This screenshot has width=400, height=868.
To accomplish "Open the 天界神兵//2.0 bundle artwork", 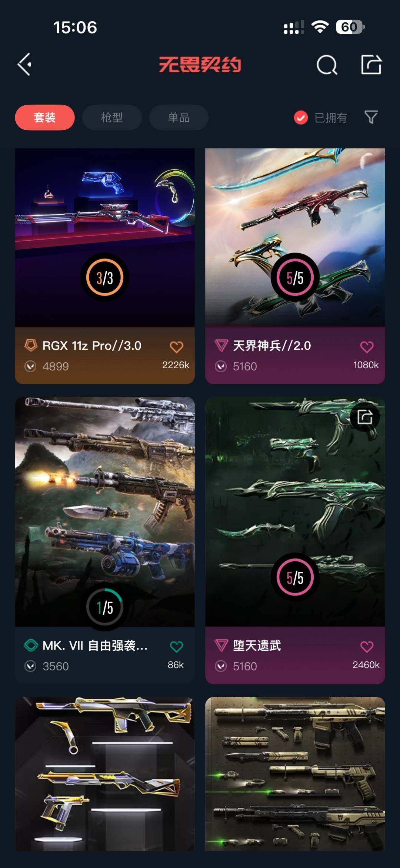I will tap(295, 237).
